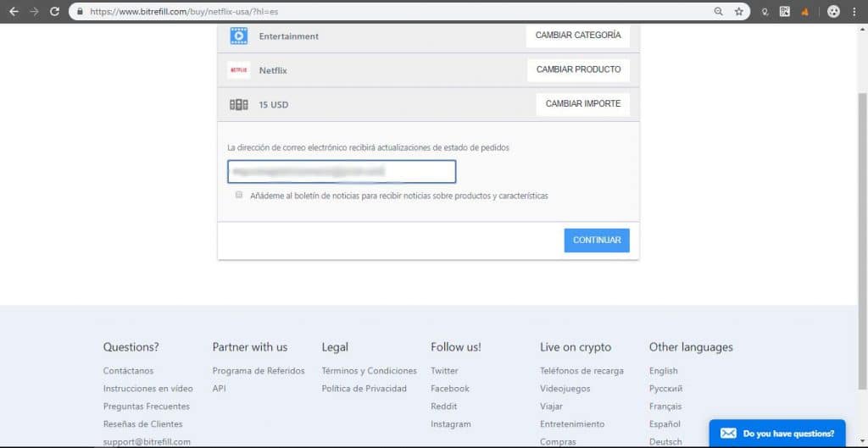The image size is (868, 448).
Task: Open the Chrome profile avatar
Action: pos(834,11)
